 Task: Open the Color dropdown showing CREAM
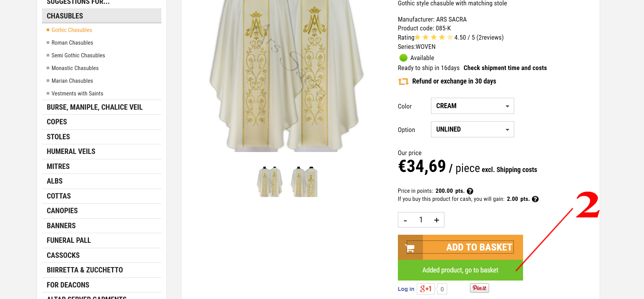pos(472,106)
